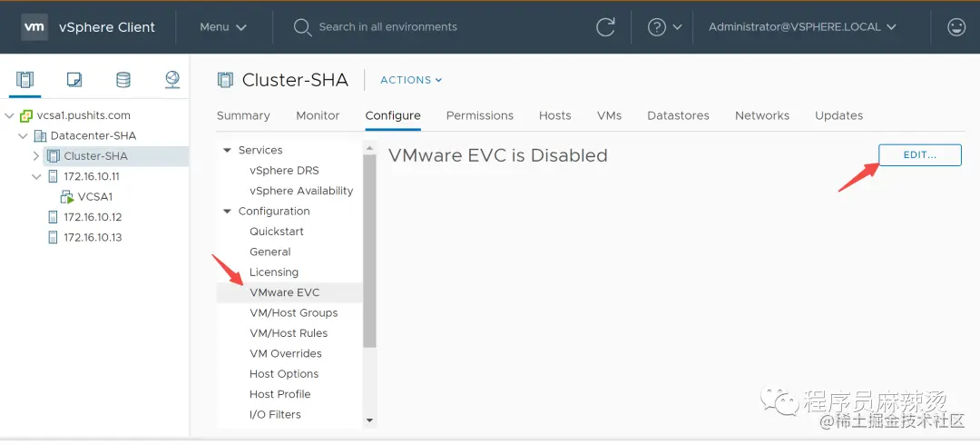The height and width of the screenshot is (445, 980).
Task: Open the Menu dropdown
Action: [223, 27]
